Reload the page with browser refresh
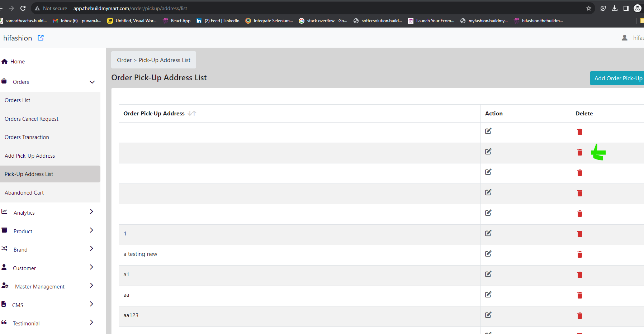 click(23, 8)
